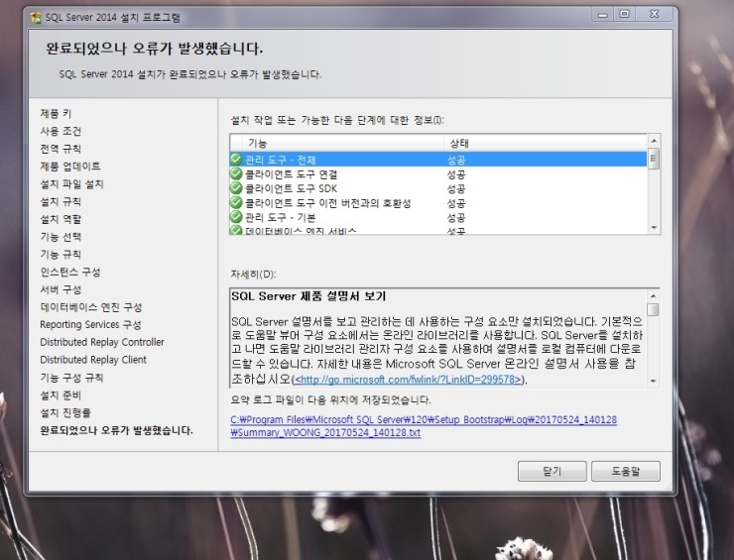This screenshot has height=560, width=734.
Task: Click the 설치 준비 step in sidebar
Action: tap(61, 395)
